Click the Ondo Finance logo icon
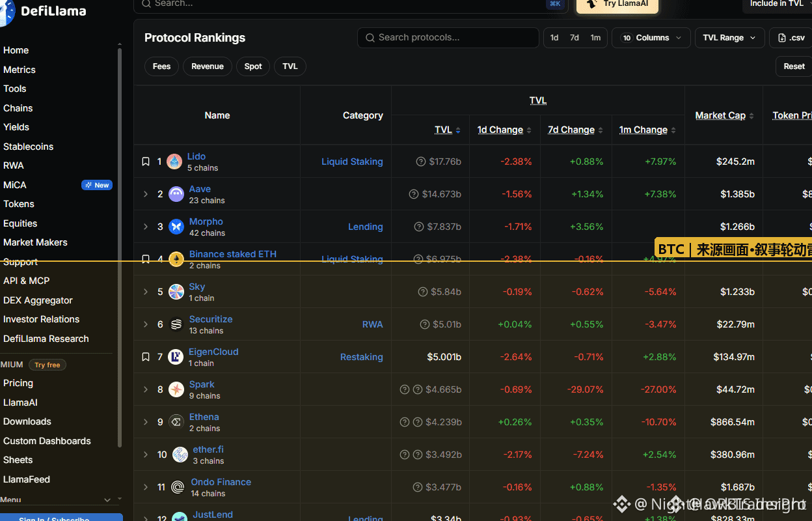The height and width of the screenshot is (521, 812). click(x=178, y=487)
